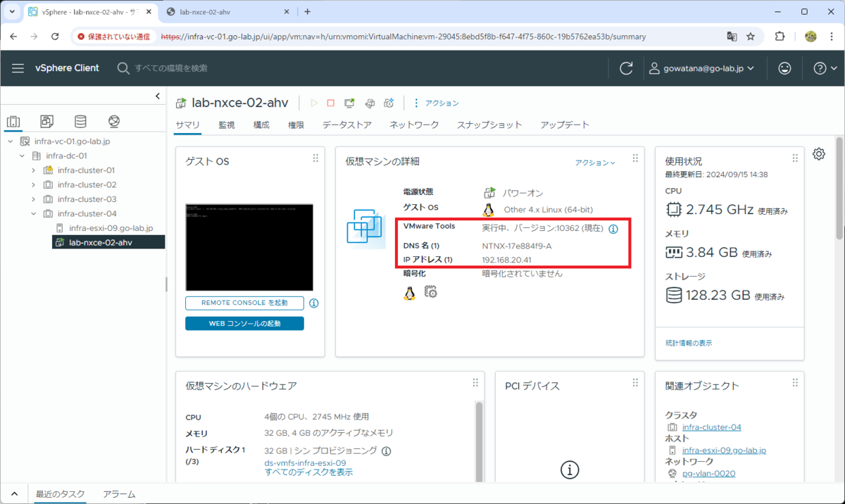The width and height of the screenshot is (845, 504).
Task: Open アラーム bottom tab
Action: coord(119,494)
